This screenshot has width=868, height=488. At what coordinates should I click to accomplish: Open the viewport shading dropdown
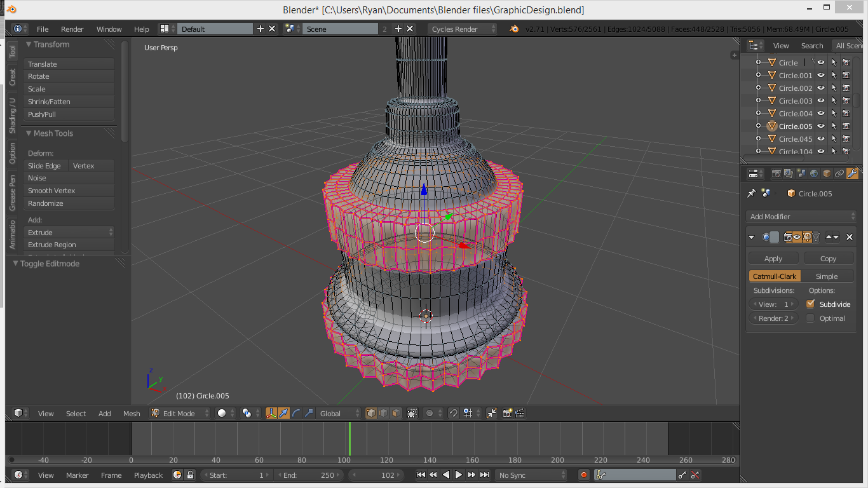(224, 413)
